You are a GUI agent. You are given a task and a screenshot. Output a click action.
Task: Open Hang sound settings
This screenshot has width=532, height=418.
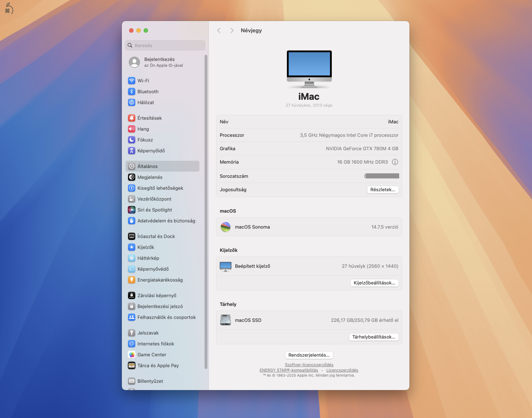(143, 129)
